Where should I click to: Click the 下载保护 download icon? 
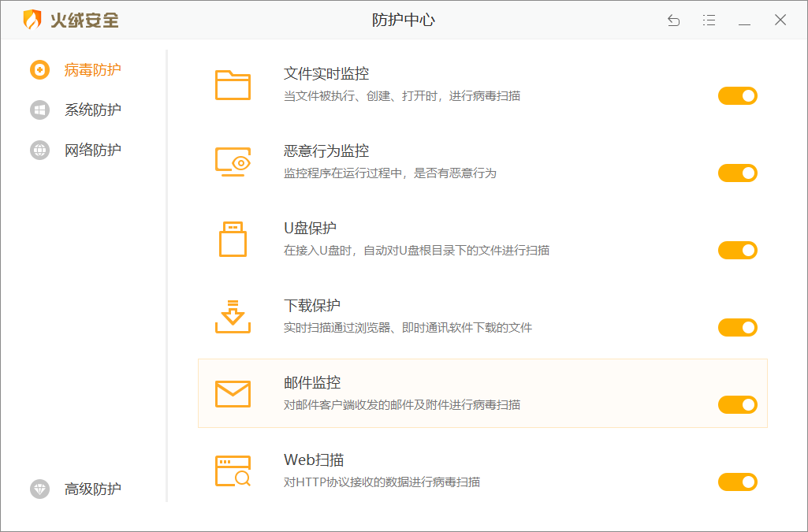[233, 314]
